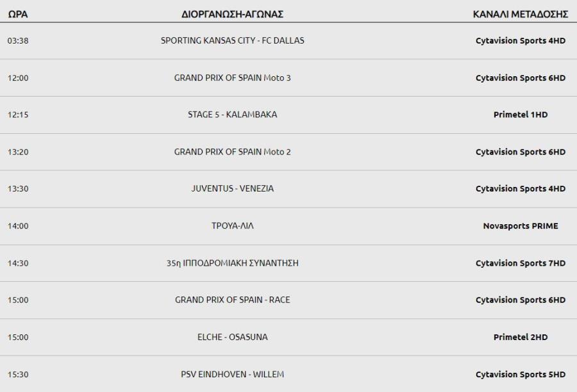Select the ΩΡΑ column header
This screenshot has height=392, width=577.
coord(18,14)
